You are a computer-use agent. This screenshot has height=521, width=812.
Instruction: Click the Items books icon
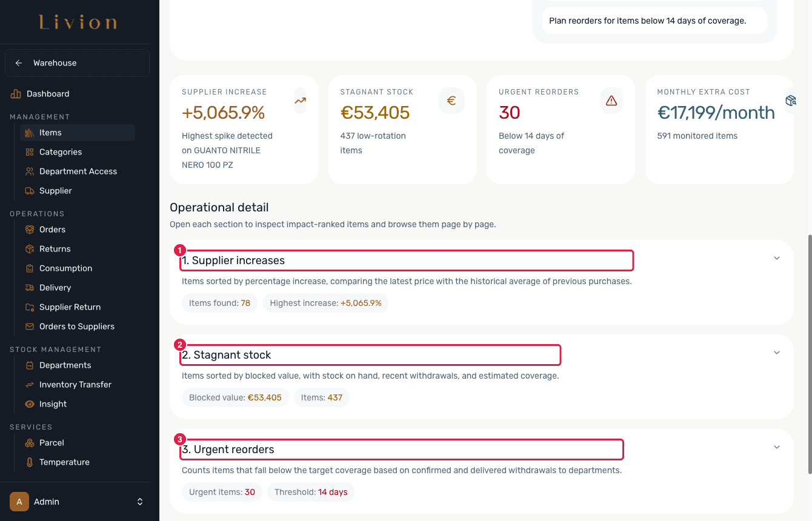click(30, 133)
